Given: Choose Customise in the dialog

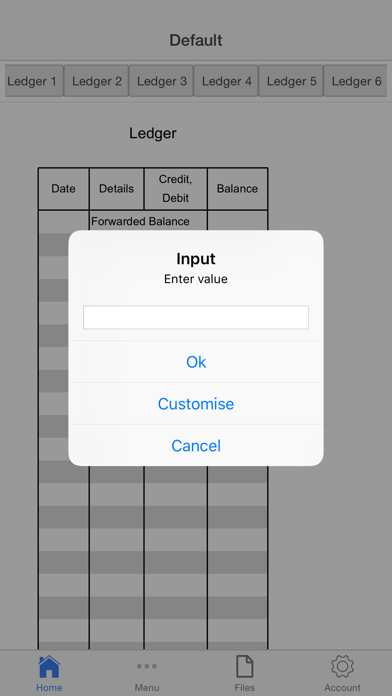Looking at the screenshot, I should [x=196, y=403].
